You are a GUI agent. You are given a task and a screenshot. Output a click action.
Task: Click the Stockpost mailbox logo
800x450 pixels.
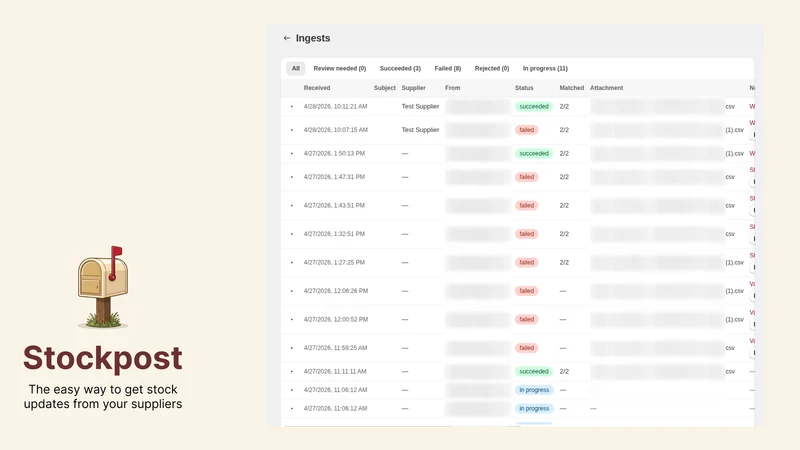tap(103, 287)
